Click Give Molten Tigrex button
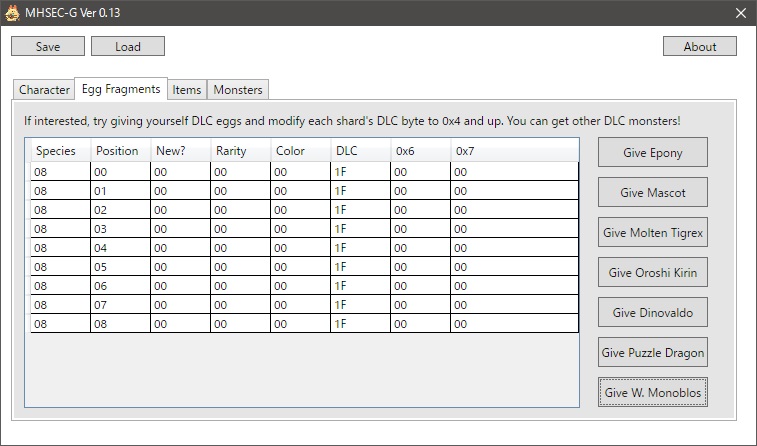Image resolution: width=757 pixels, height=446 pixels. (653, 233)
